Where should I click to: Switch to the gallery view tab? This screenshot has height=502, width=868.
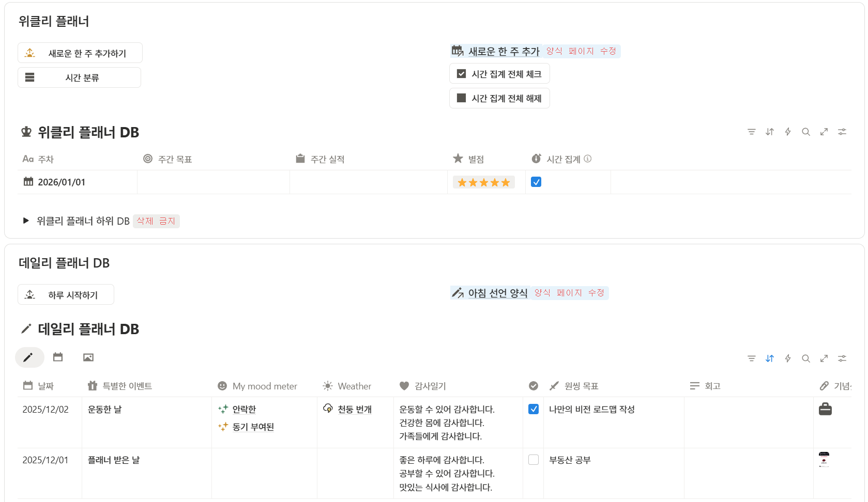click(88, 357)
